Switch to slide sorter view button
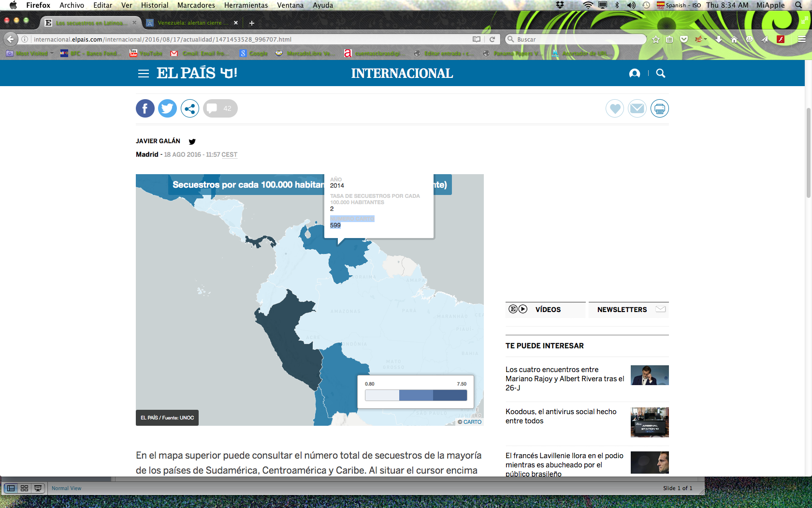Viewport: 812px width, 508px height. tap(24, 488)
